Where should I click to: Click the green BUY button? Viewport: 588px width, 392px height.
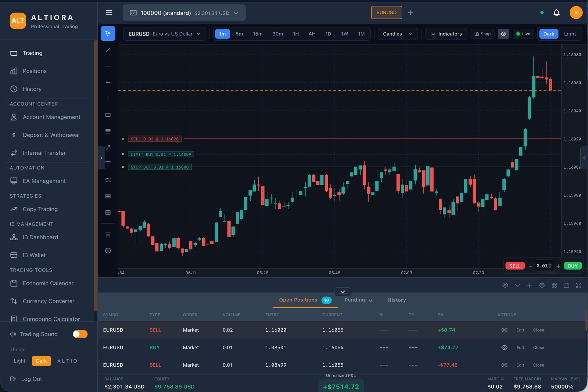pyautogui.click(x=573, y=266)
